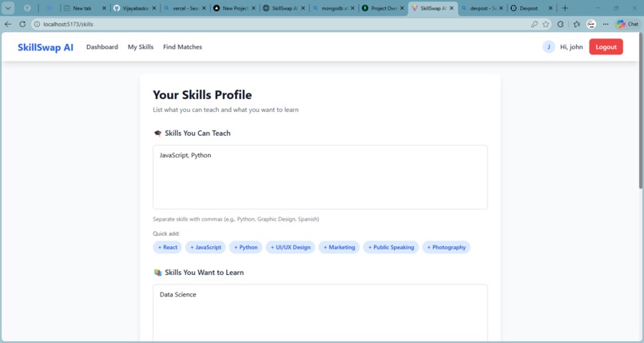The height and width of the screenshot is (343, 644).
Task: Close the vercel search tab
Action: [204, 8]
